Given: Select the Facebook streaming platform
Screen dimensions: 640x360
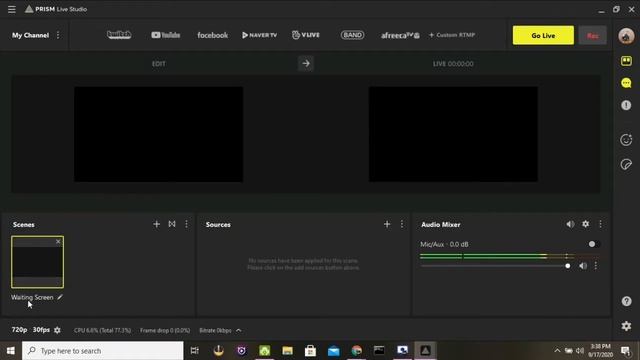Looking at the screenshot, I should click(x=213, y=35).
